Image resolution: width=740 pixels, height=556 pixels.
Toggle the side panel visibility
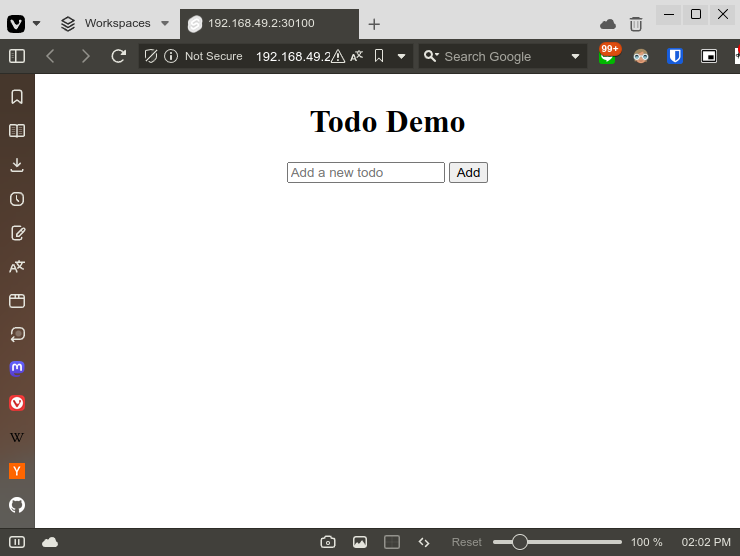pos(17,56)
